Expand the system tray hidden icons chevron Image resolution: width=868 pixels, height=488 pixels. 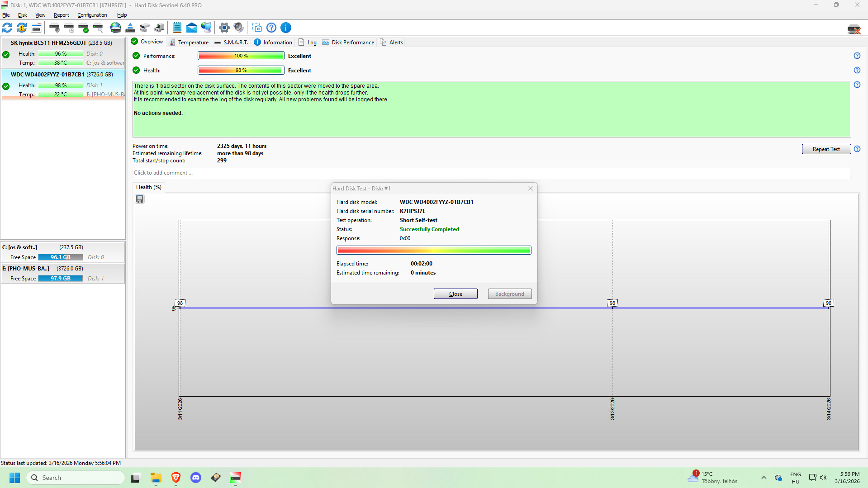point(764,478)
